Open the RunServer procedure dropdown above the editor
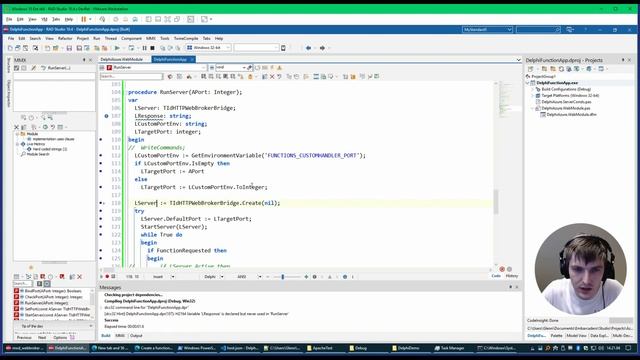 203,67
